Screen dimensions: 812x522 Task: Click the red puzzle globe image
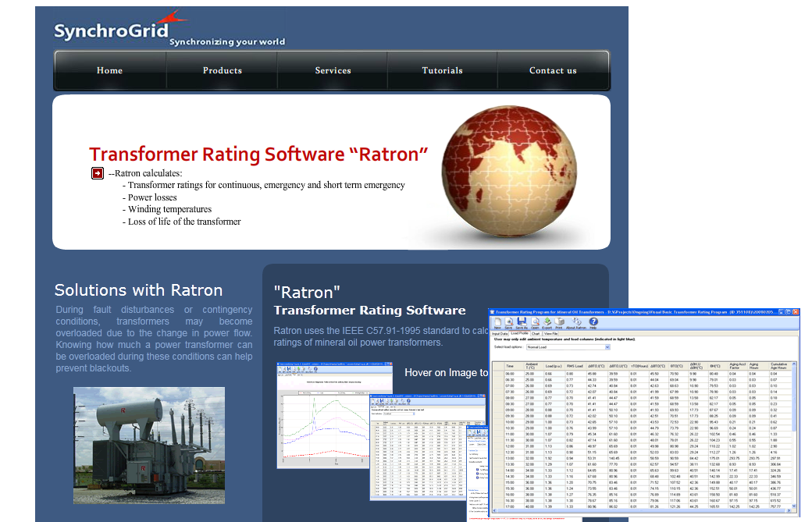pos(509,172)
